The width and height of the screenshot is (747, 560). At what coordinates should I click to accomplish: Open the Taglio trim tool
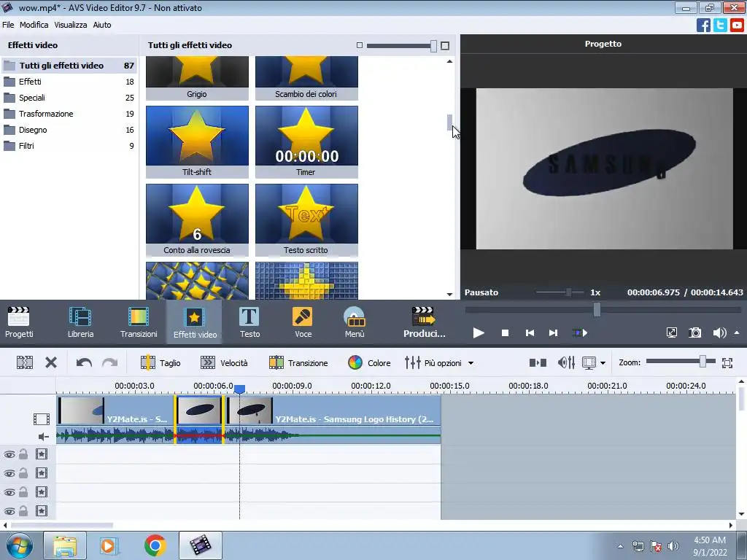pos(160,363)
